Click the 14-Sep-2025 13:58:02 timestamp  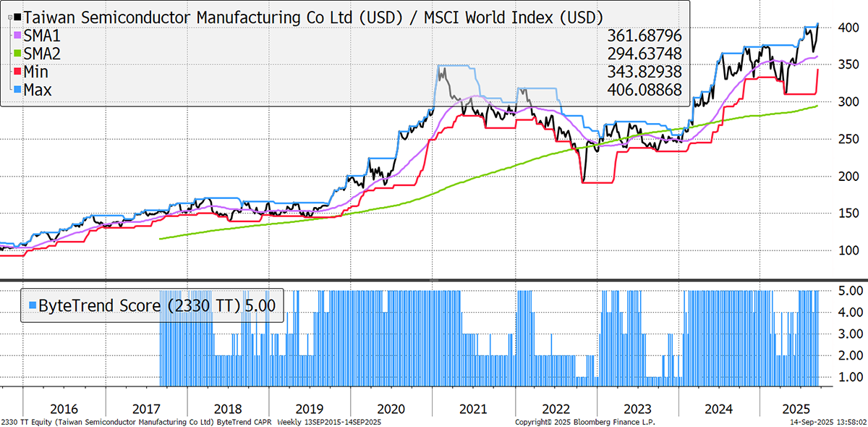(x=828, y=421)
